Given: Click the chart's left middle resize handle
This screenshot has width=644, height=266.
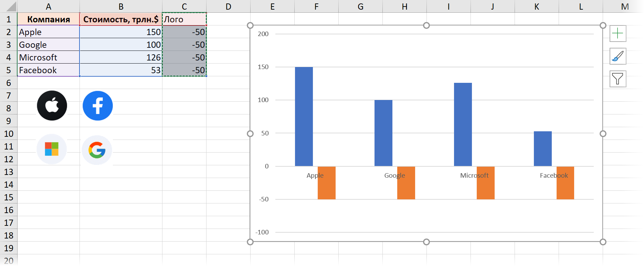Looking at the screenshot, I should [x=250, y=134].
